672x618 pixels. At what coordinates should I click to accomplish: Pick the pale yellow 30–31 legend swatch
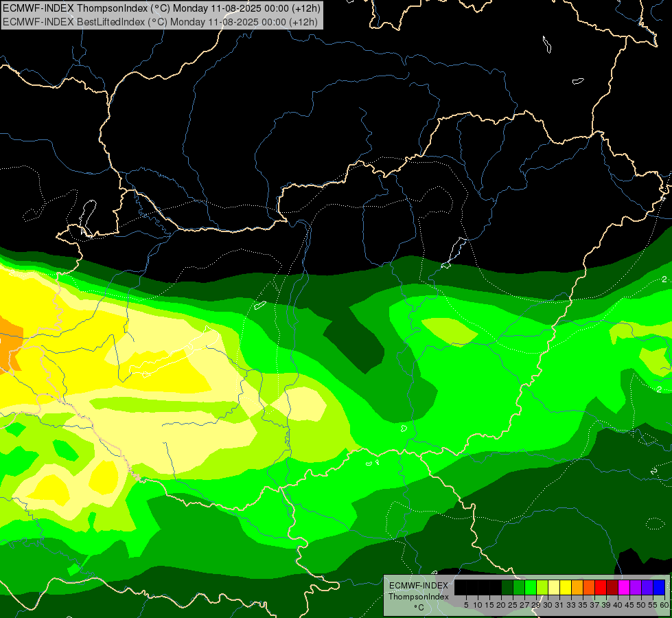click(x=554, y=587)
